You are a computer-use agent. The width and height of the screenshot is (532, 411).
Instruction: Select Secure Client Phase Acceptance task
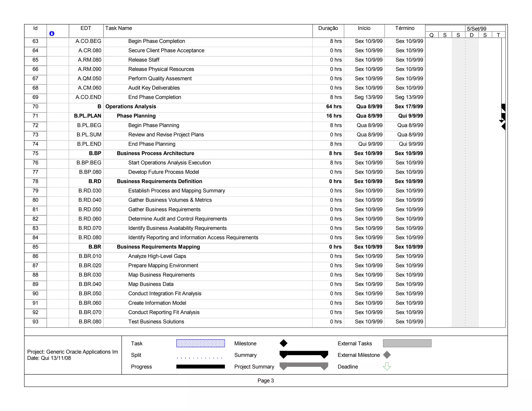click(166, 51)
